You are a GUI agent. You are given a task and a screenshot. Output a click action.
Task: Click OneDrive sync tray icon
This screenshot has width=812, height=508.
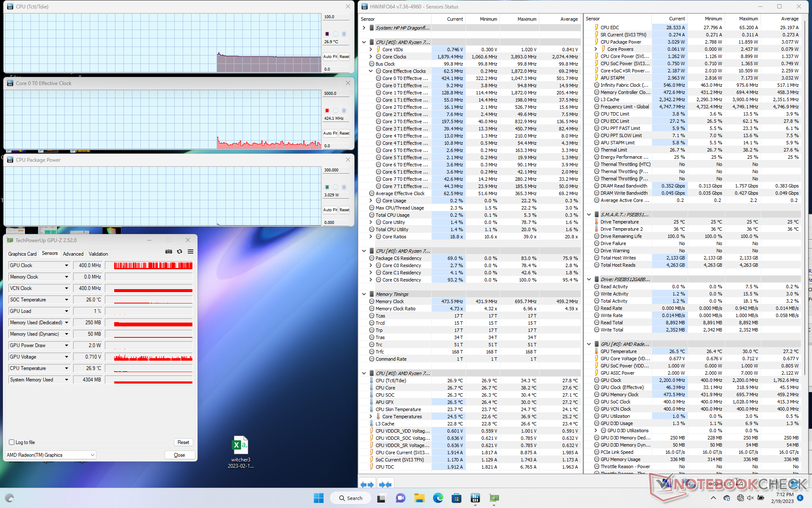click(x=727, y=498)
